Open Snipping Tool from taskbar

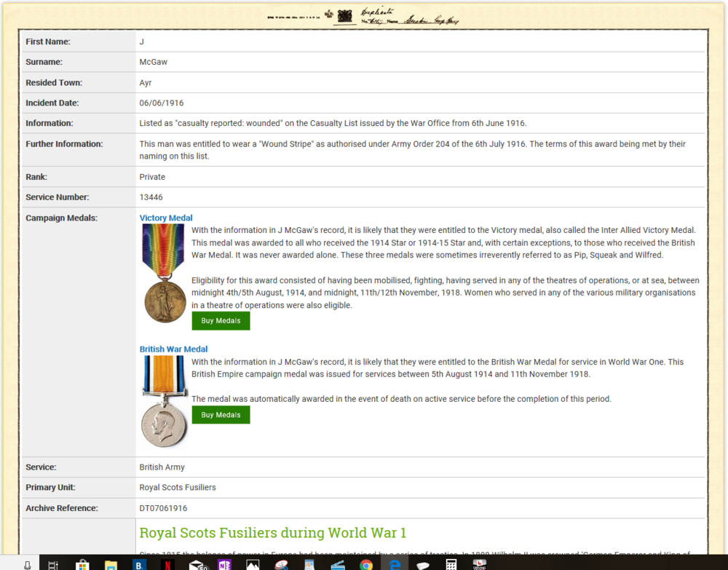tap(281, 564)
